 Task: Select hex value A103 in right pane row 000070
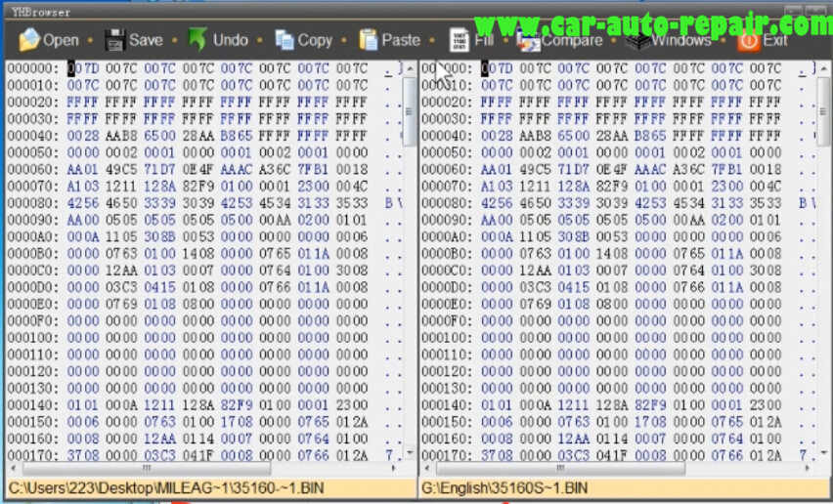click(x=497, y=187)
